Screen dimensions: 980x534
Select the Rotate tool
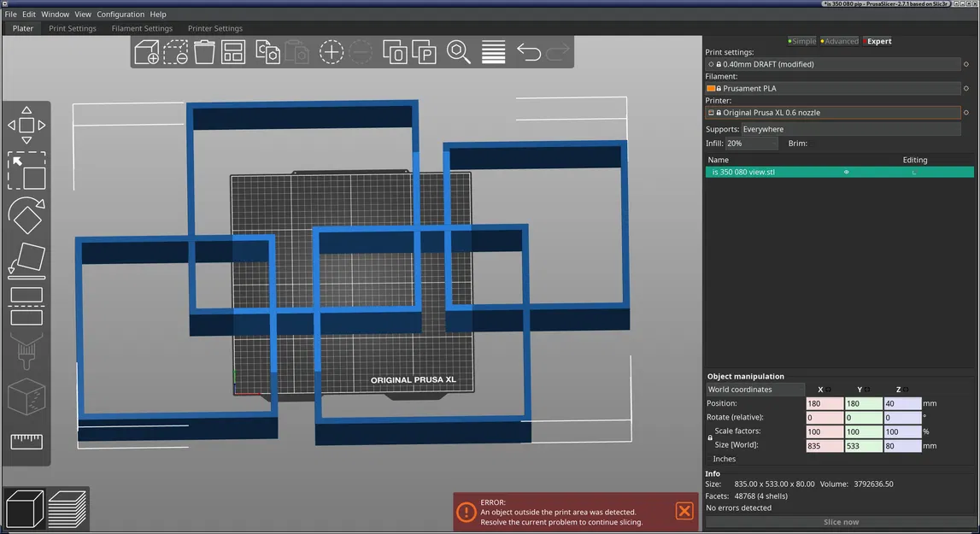click(x=26, y=215)
